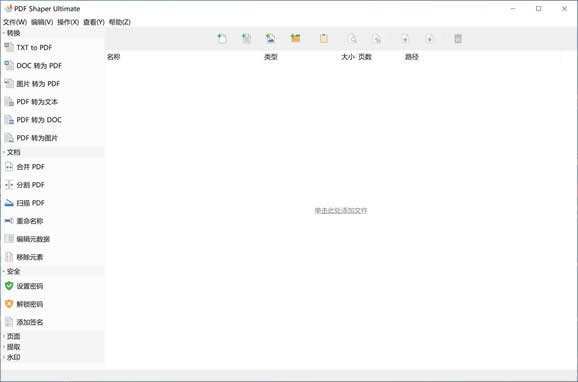The width and height of the screenshot is (578, 382).
Task: Open the 操作(X) menu
Action: pyautogui.click(x=68, y=22)
